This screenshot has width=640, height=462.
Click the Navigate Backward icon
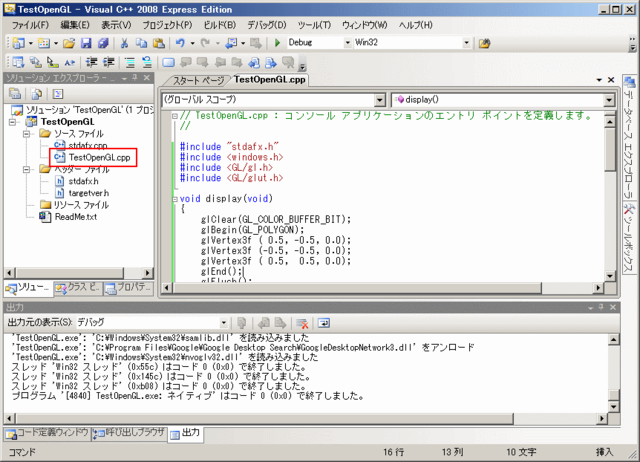click(231, 42)
